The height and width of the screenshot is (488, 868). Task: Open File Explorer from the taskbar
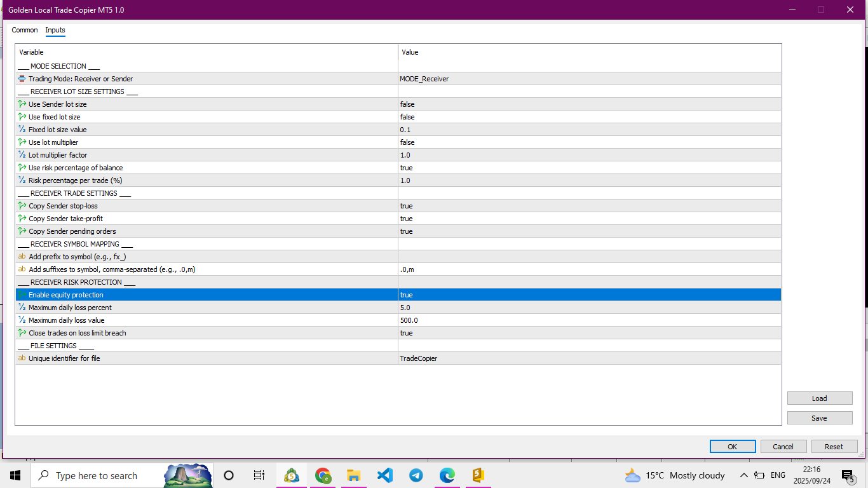[354, 475]
